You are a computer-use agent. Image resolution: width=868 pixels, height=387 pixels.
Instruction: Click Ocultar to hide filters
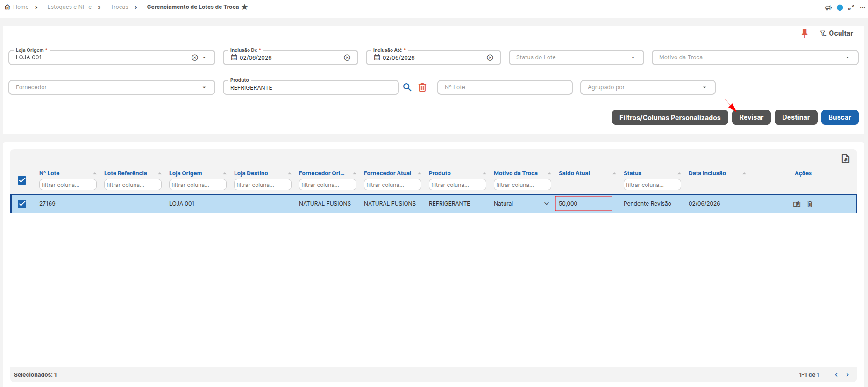click(x=836, y=33)
